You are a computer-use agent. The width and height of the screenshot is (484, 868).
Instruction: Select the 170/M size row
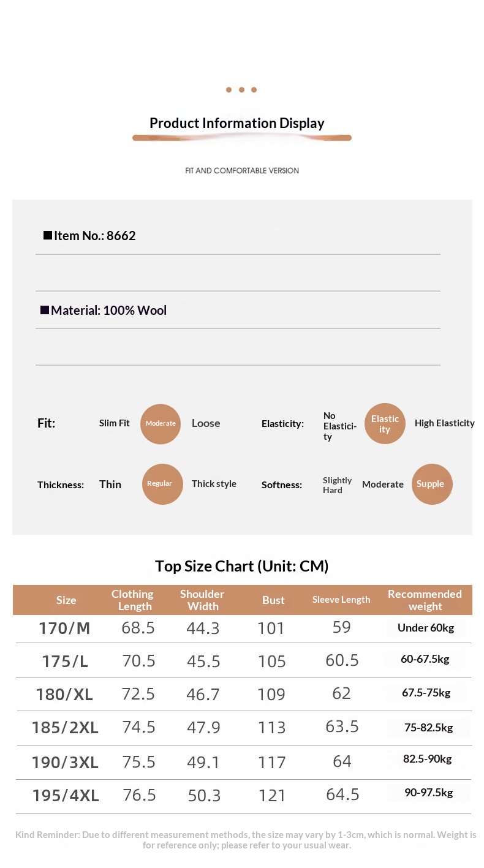click(64, 628)
